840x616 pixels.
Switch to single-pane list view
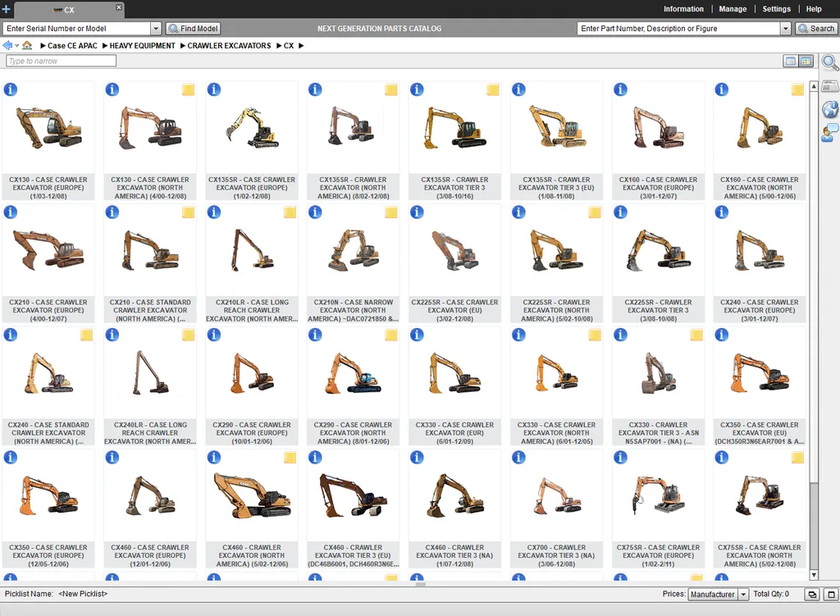[790, 61]
